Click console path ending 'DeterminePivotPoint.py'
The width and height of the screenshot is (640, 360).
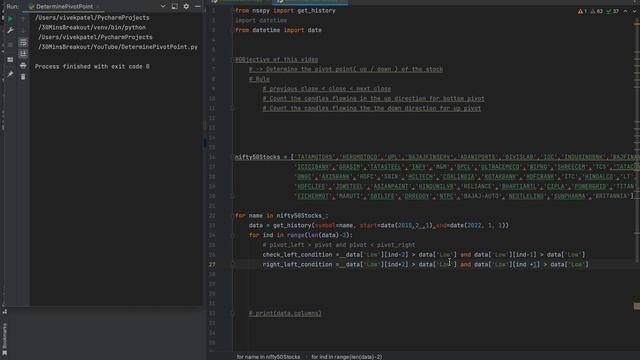pyautogui.click(x=118, y=47)
